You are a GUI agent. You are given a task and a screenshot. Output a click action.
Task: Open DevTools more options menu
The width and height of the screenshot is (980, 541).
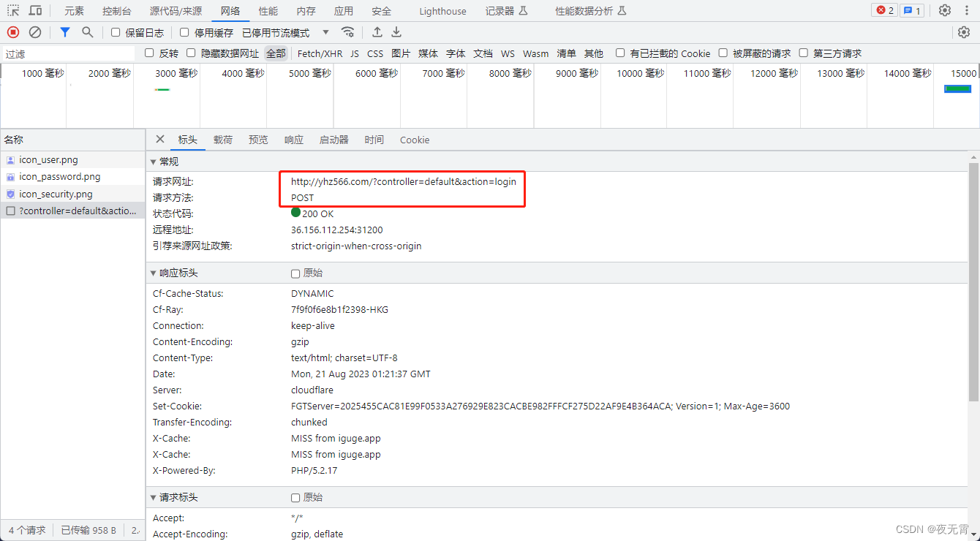[966, 10]
